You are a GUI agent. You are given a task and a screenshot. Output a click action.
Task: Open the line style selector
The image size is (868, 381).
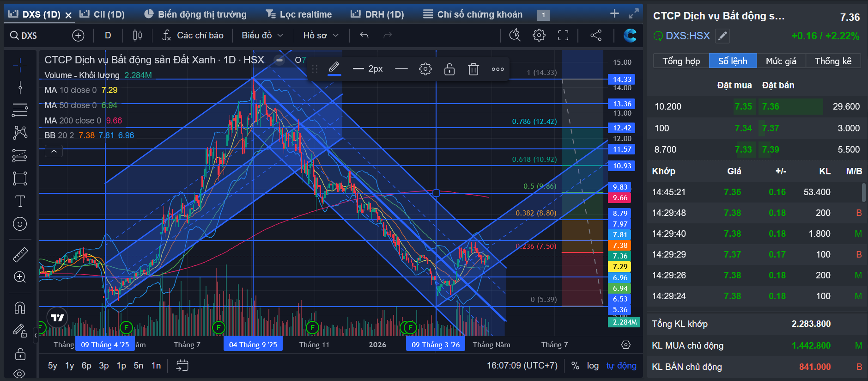click(x=402, y=69)
